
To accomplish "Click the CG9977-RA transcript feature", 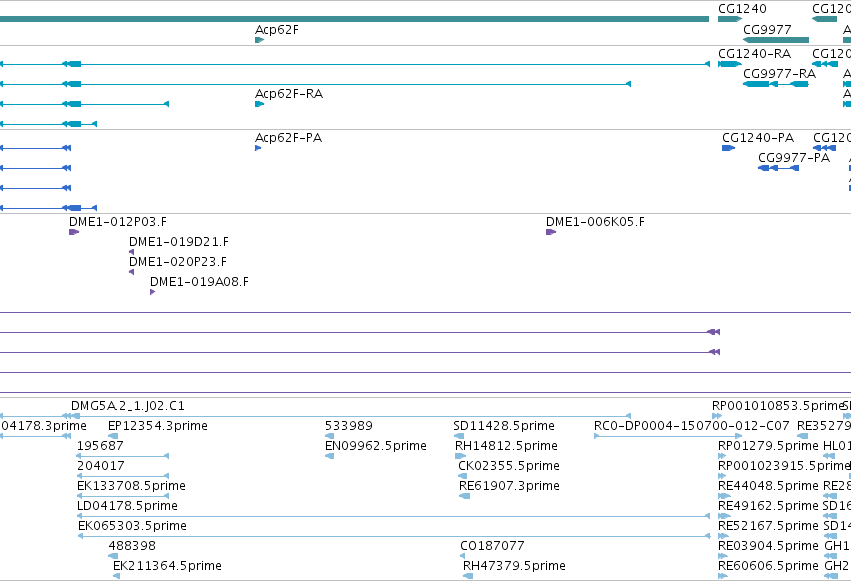I will tap(775, 84).
